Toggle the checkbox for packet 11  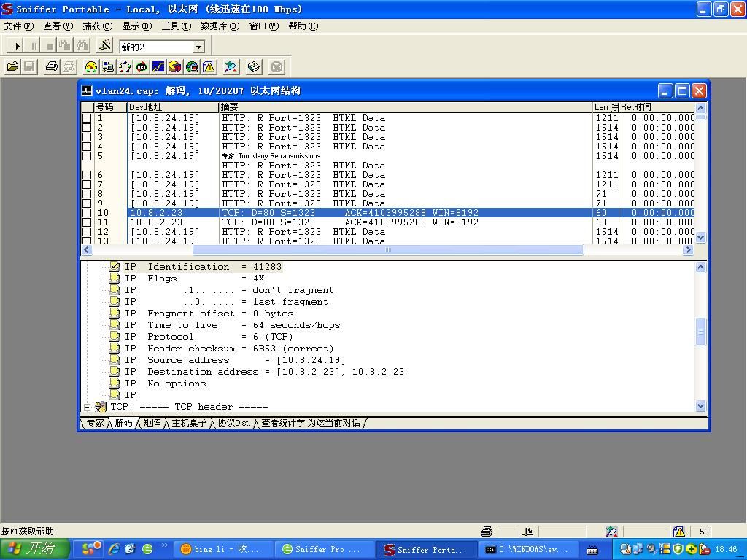[x=87, y=222]
